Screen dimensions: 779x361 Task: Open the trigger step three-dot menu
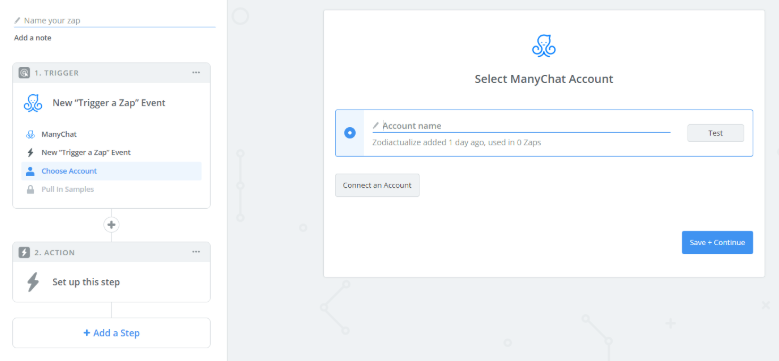[196, 72]
